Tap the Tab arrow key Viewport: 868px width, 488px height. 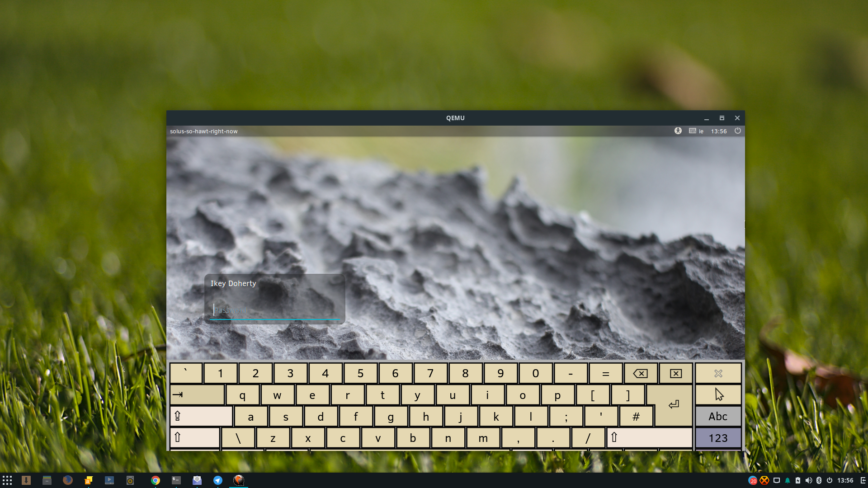pos(197,395)
